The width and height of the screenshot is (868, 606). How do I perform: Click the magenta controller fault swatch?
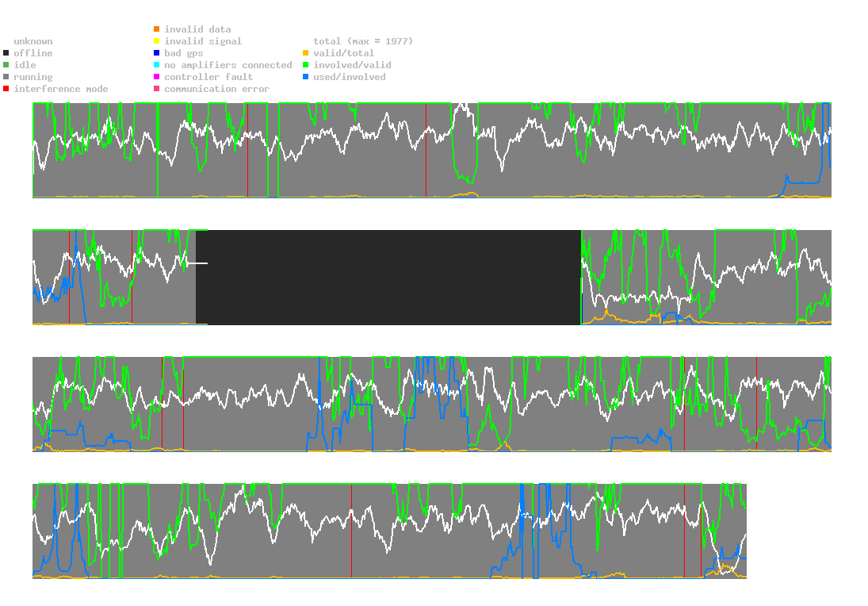[x=157, y=77]
